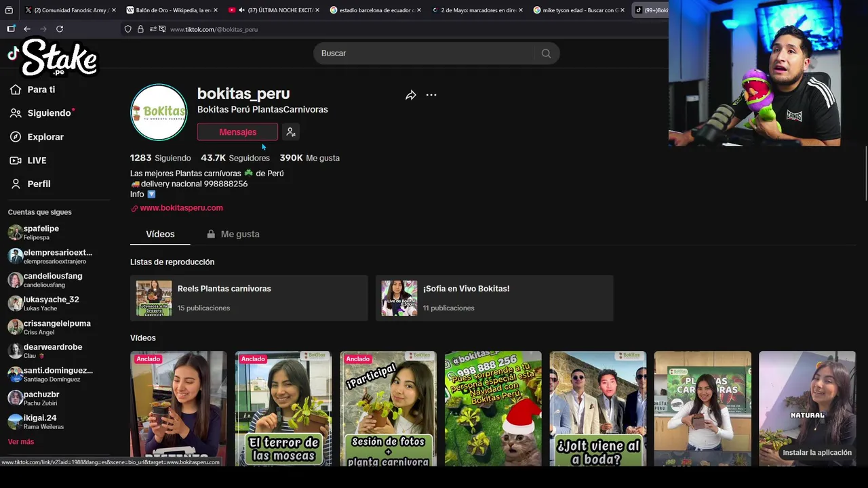868x488 pixels.
Task: Click Instalar la aplicación button
Action: coord(816,453)
